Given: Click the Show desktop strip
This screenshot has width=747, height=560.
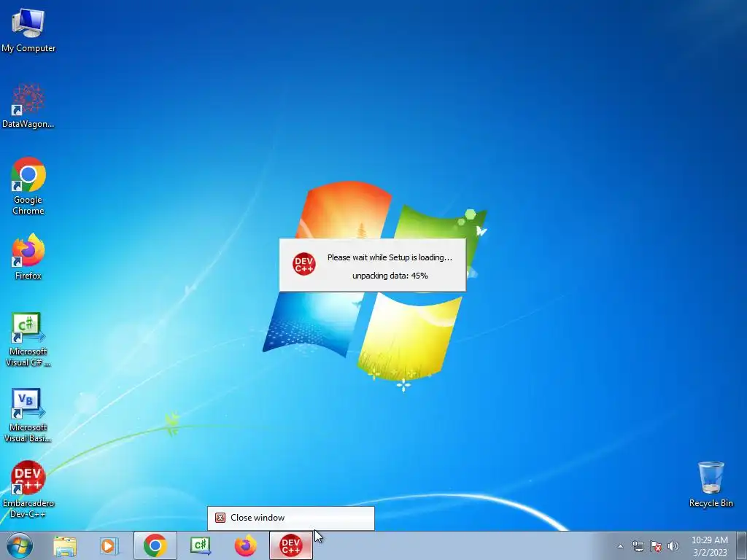Looking at the screenshot, I should [742, 545].
